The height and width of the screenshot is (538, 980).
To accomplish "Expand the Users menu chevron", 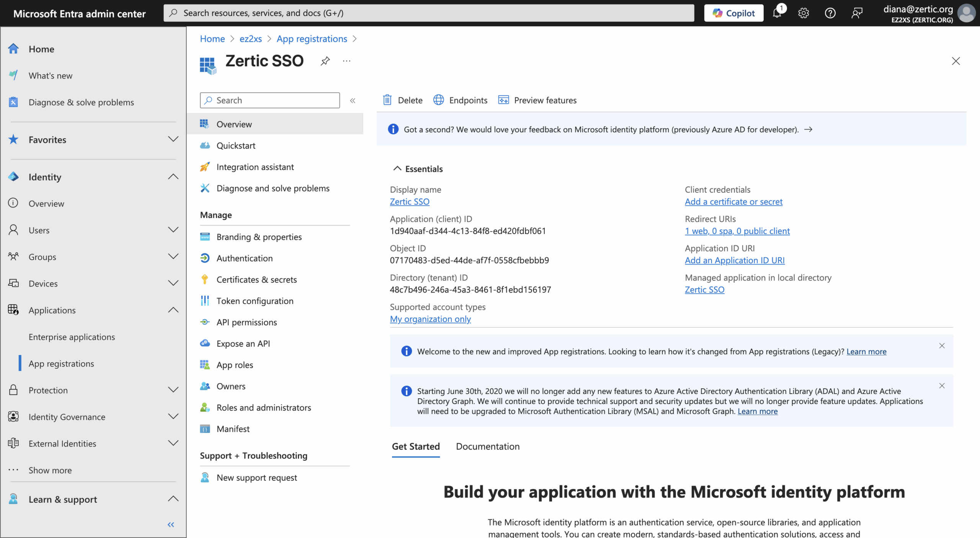I will (173, 230).
